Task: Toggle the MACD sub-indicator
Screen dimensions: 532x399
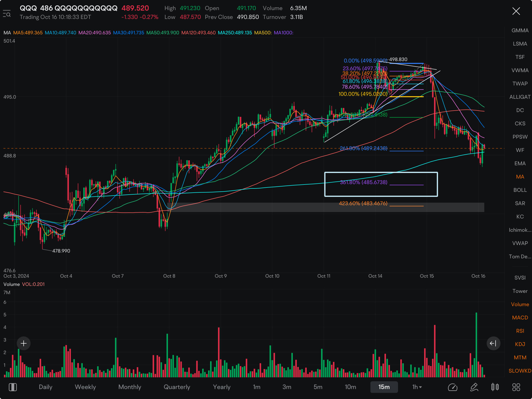Action: pos(520,318)
